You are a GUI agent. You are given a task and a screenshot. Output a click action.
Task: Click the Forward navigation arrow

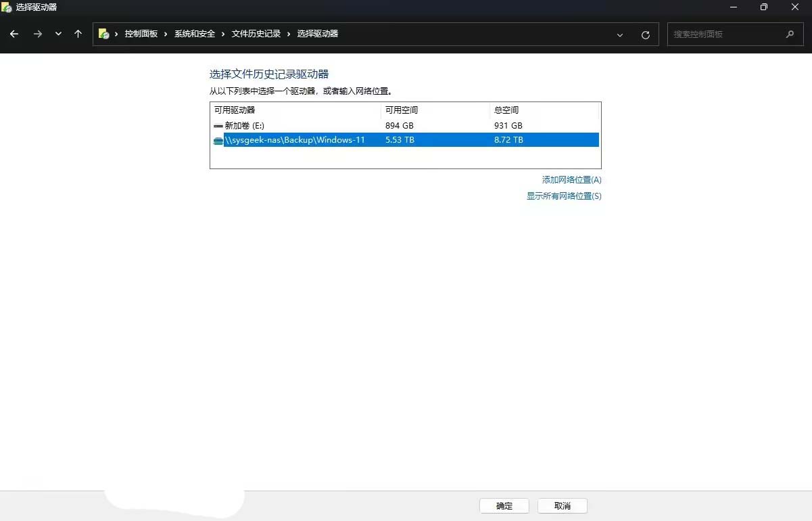coord(38,34)
